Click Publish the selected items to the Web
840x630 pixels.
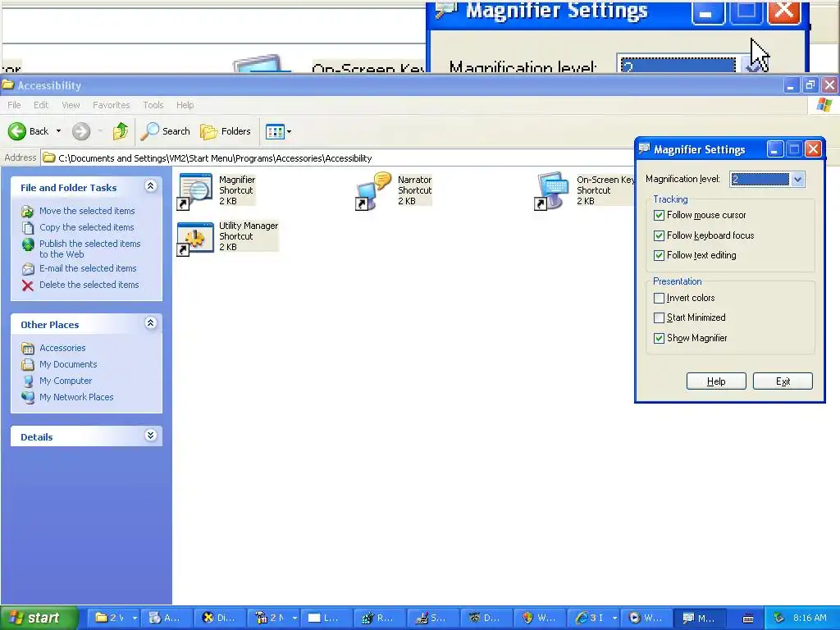pos(90,249)
